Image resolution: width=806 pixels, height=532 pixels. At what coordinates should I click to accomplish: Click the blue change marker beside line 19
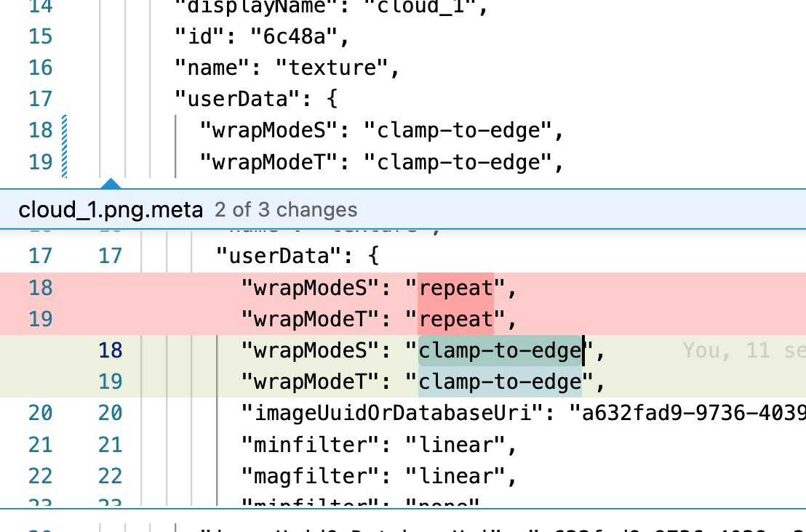[65, 161]
